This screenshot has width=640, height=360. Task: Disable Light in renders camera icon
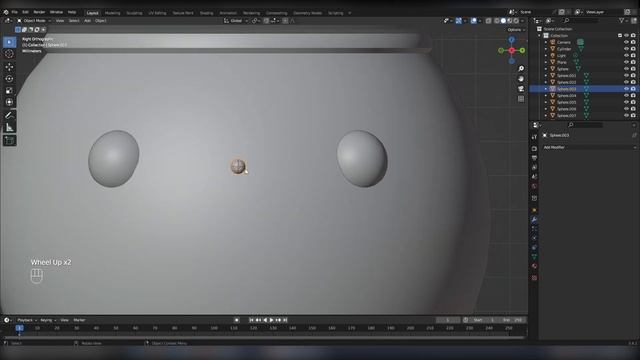(x=633, y=55)
